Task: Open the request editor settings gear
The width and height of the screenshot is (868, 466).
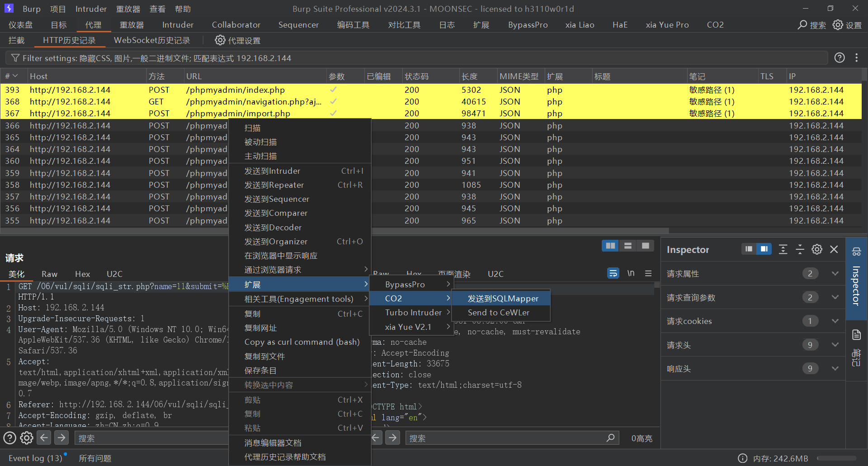Action: coord(27,438)
